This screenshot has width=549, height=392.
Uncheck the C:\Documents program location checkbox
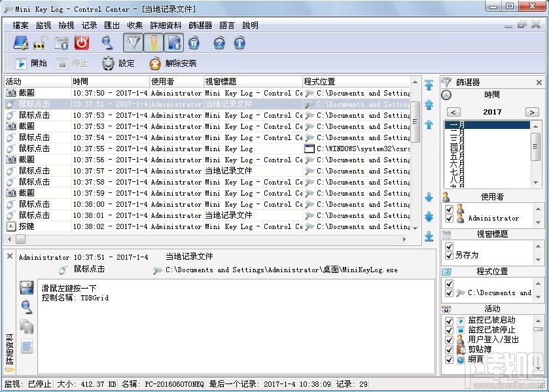click(450, 293)
